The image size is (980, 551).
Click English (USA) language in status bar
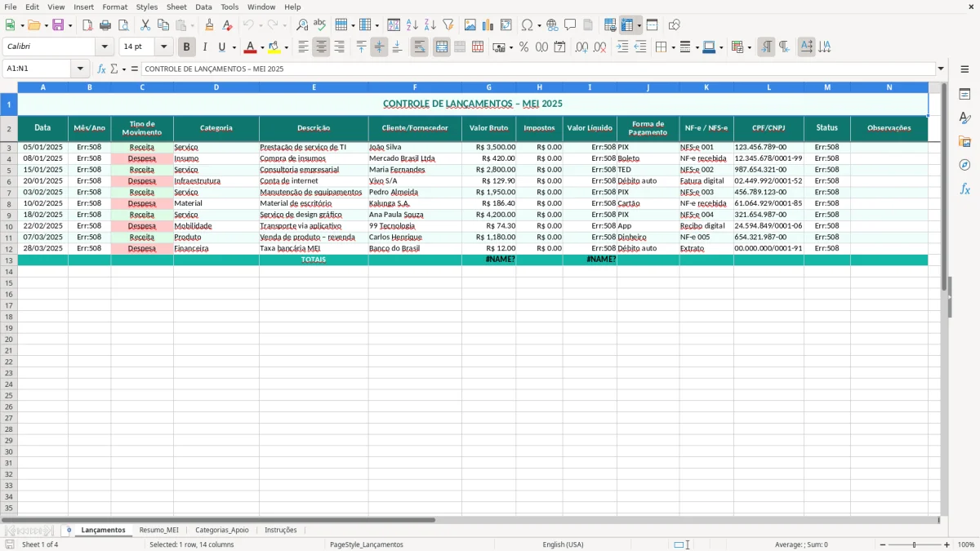pos(563,544)
